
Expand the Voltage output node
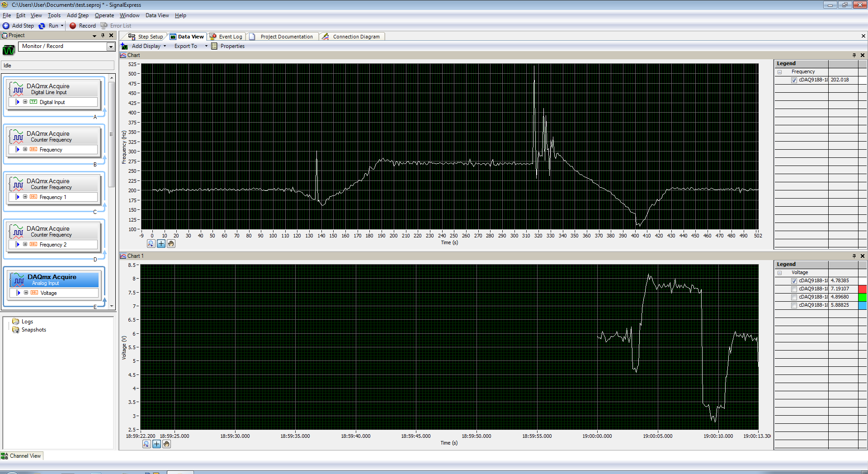coord(26,293)
